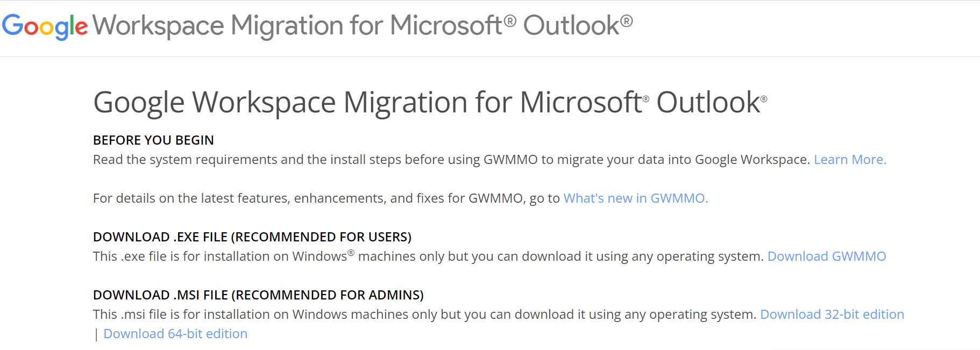Click the large Google Workspace Migration page heading
The height and width of the screenshot is (350, 980).
click(x=430, y=102)
